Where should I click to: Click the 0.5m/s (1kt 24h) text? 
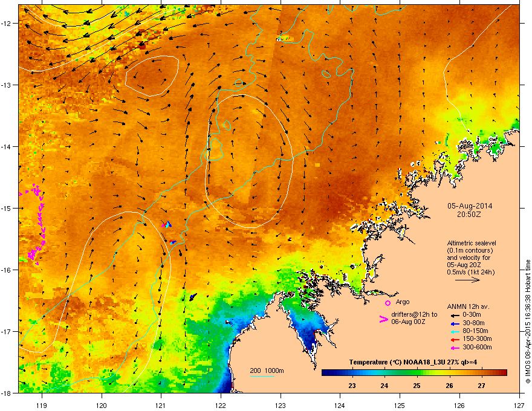tap(470, 273)
